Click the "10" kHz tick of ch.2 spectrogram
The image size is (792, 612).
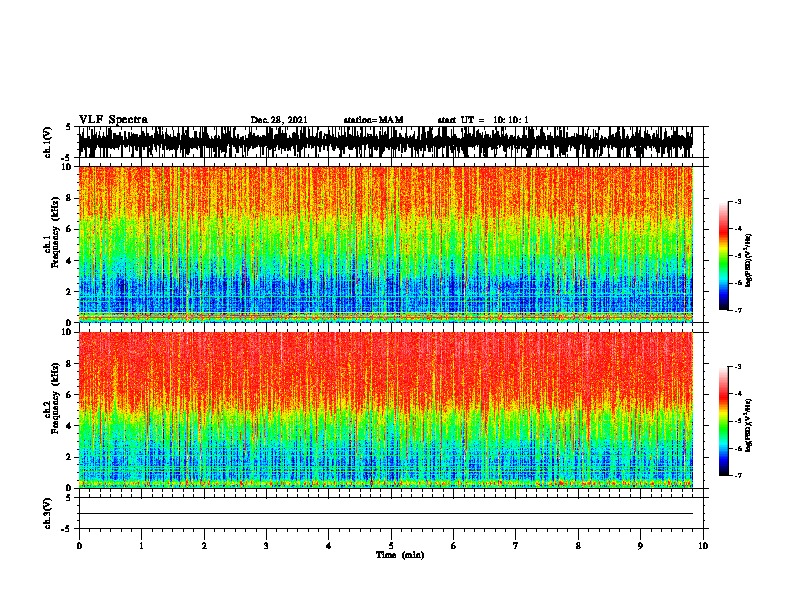tap(67, 332)
